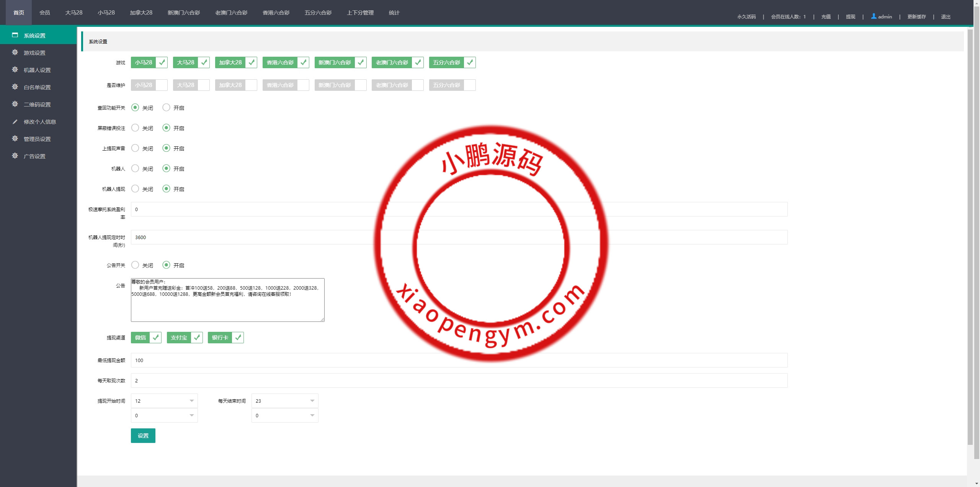Open 每天结束时间 hour dropdown showing 23
Screen dimensions: 980x487
(x=285, y=401)
